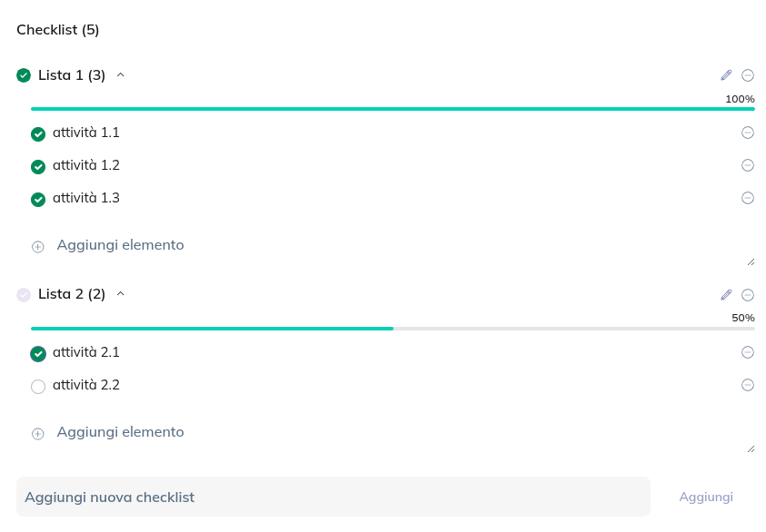766x532 pixels.
Task: Click the pencil edit icon for Lista 2
Action: [x=726, y=295]
